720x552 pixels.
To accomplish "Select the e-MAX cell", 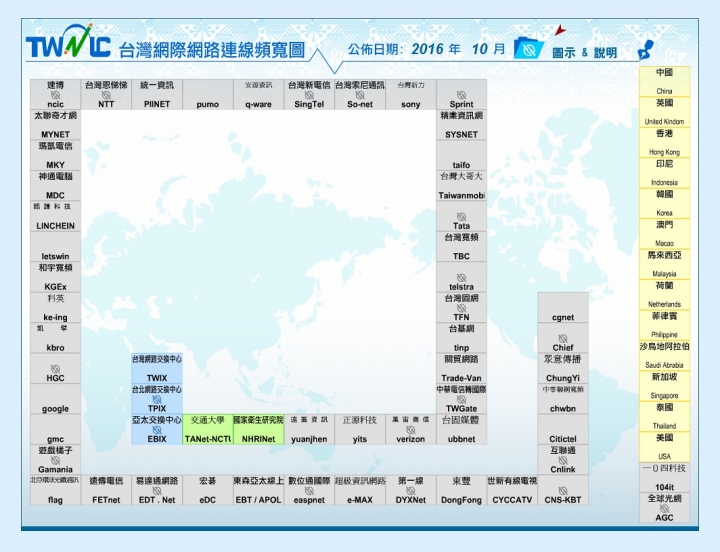I will pyautogui.click(x=360, y=490).
